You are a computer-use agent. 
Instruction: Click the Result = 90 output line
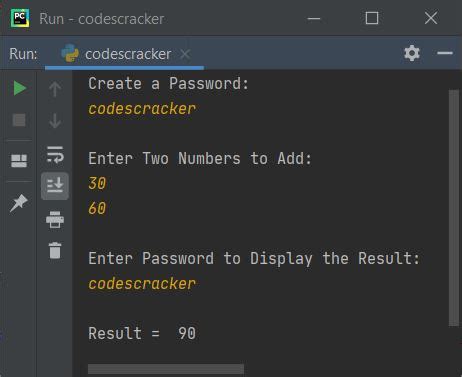coord(142,333)
